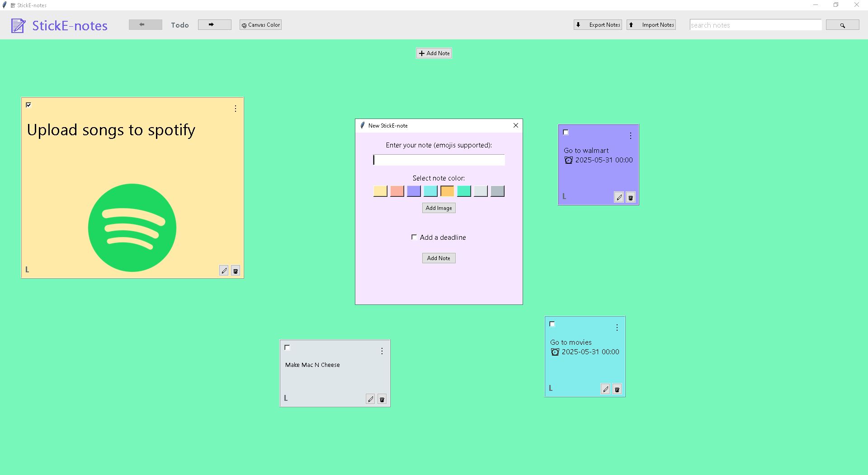Image resolution: width=868 pixels, height=475 pixels.
Task: Select the orange note color
Action: tap(447, 191)
